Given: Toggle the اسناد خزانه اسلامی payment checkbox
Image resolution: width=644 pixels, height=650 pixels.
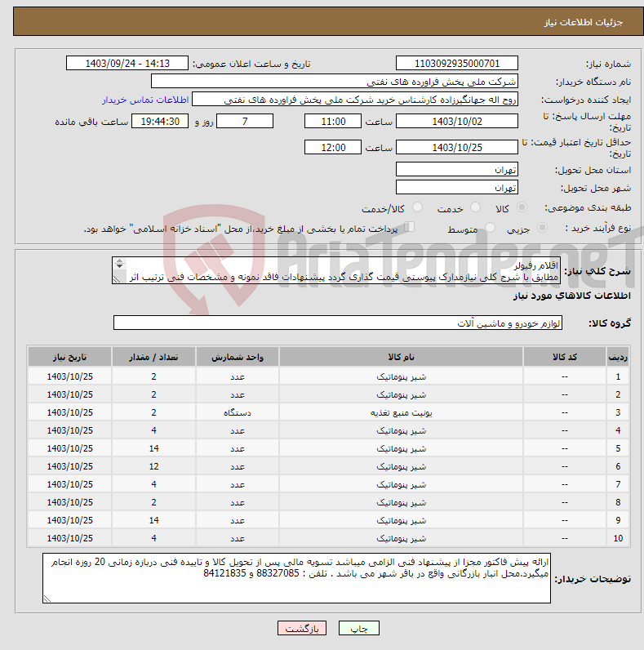Looking at the screenshot, I should point(410,227).
